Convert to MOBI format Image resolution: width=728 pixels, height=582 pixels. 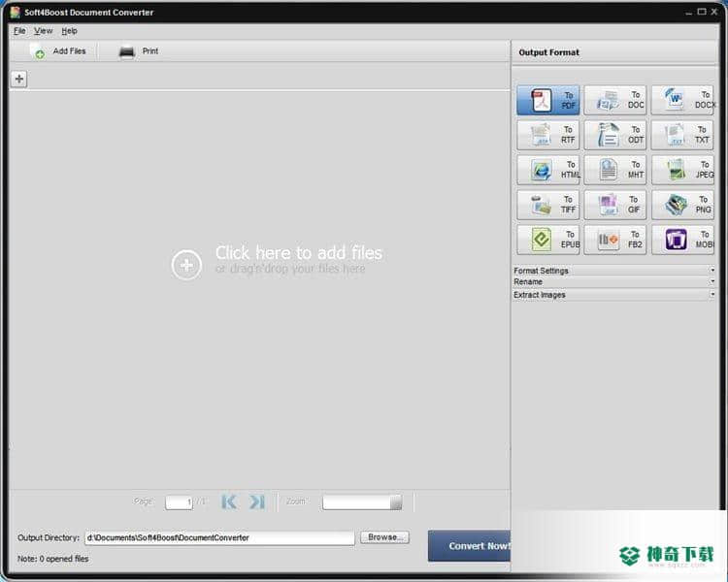(682, 240)
